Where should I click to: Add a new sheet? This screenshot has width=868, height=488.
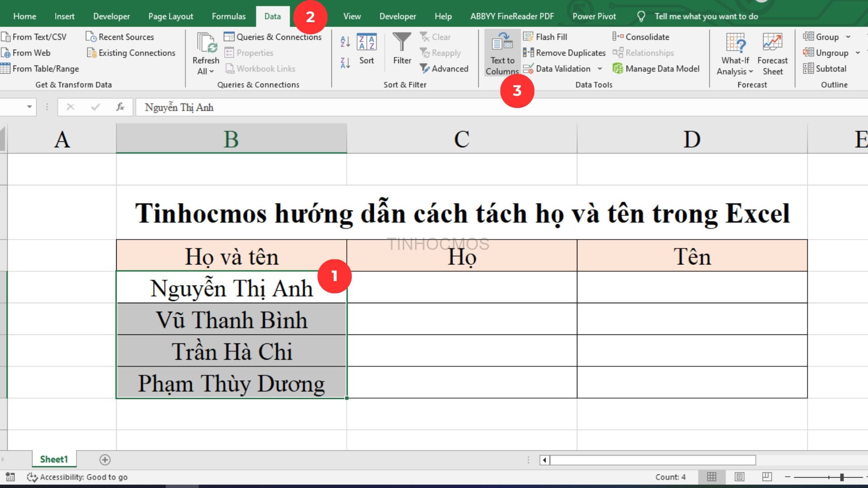[105, 460]
